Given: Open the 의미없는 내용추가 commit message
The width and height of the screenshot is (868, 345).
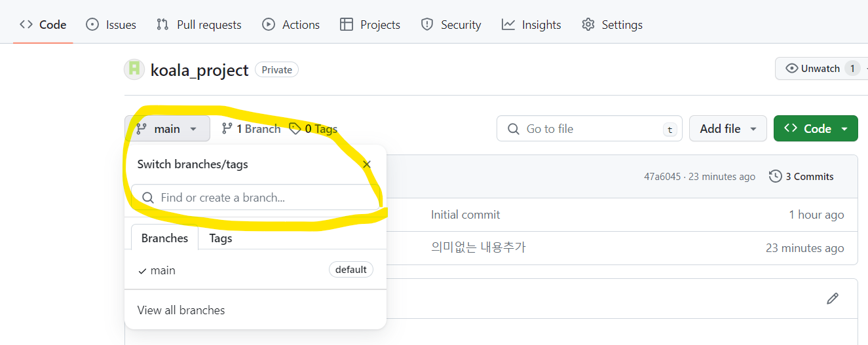Looking at the screenshot, I should [478, 247].
